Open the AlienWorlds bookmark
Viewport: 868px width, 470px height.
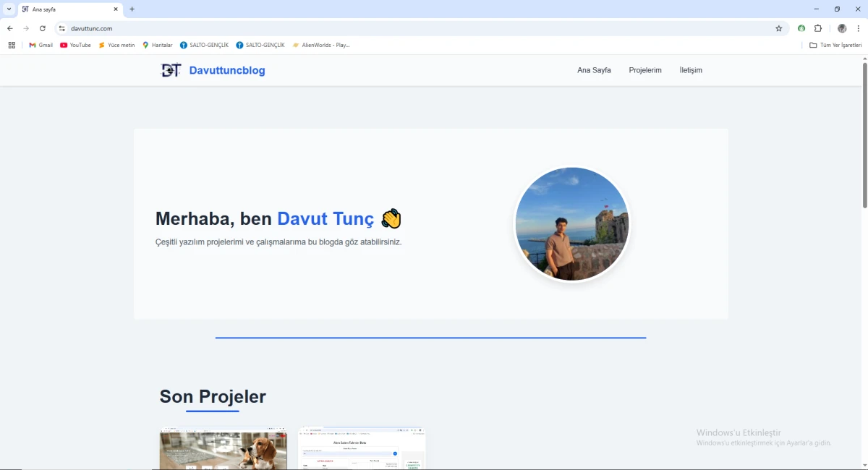[321, 45]
